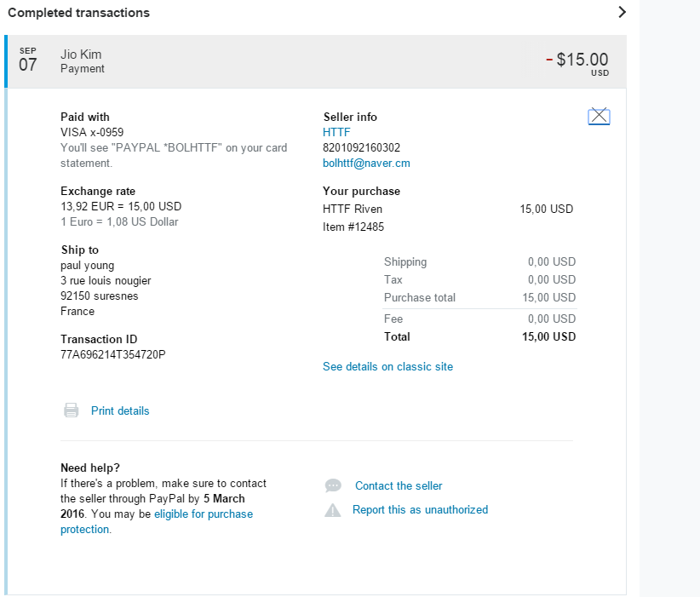Image resolution: width=700 pixels, height=597 pixels.
Task: Click the Tax 0,00 USD row
Action: tap(480, 279)
